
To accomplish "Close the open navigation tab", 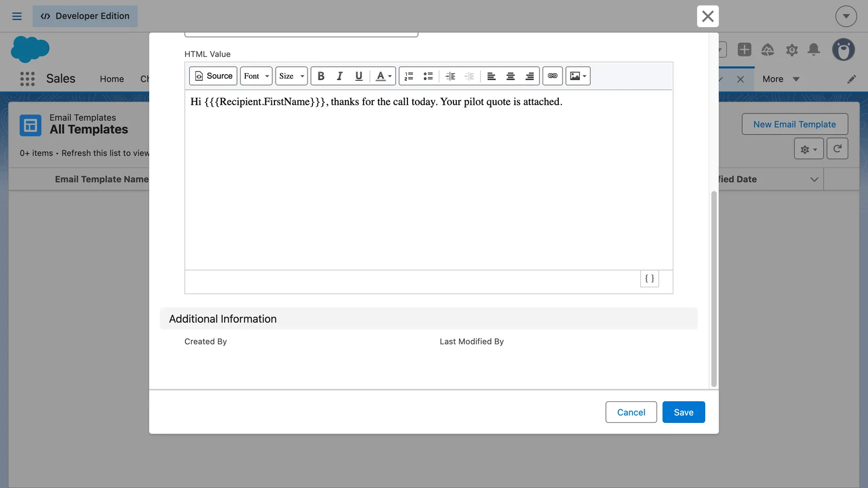I will [741, 79].
